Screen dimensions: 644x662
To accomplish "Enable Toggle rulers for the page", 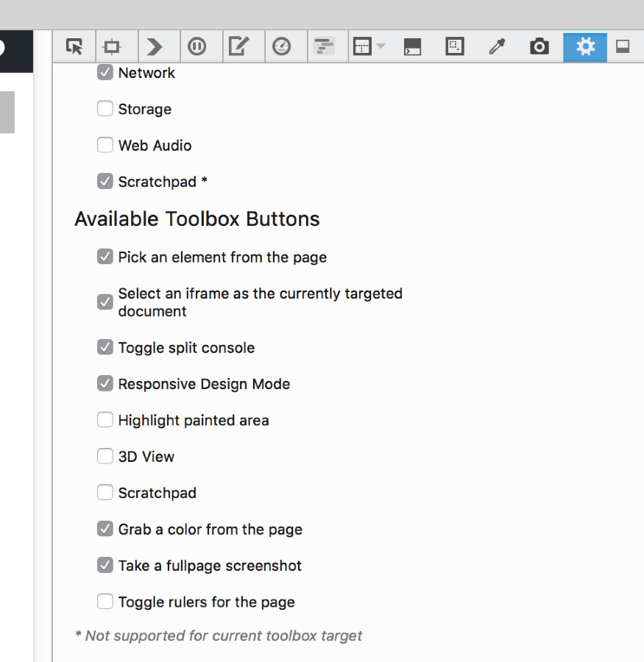I will [x=105, y=602].
